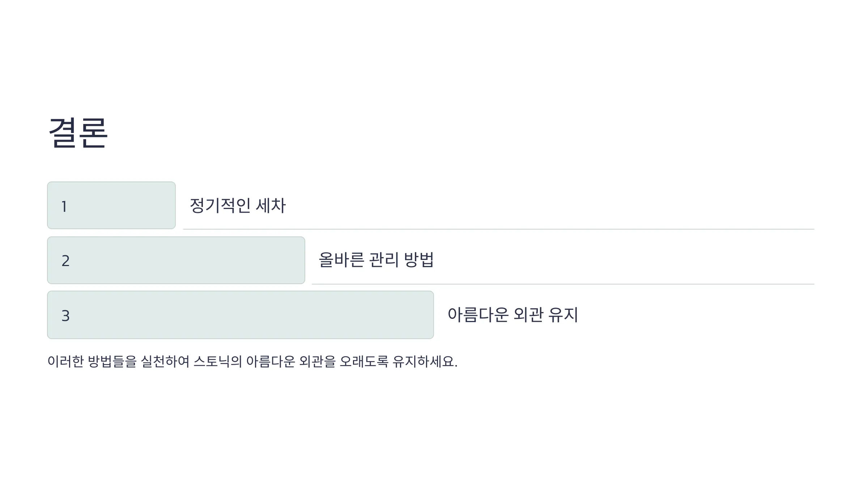Click the widest shaded box numbered 3

tap(241, 315)
